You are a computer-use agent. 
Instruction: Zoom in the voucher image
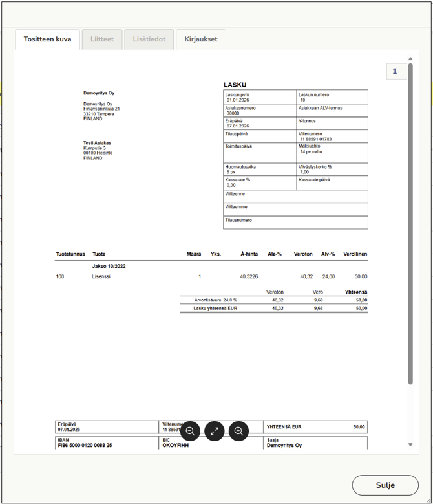click(238, 431)
